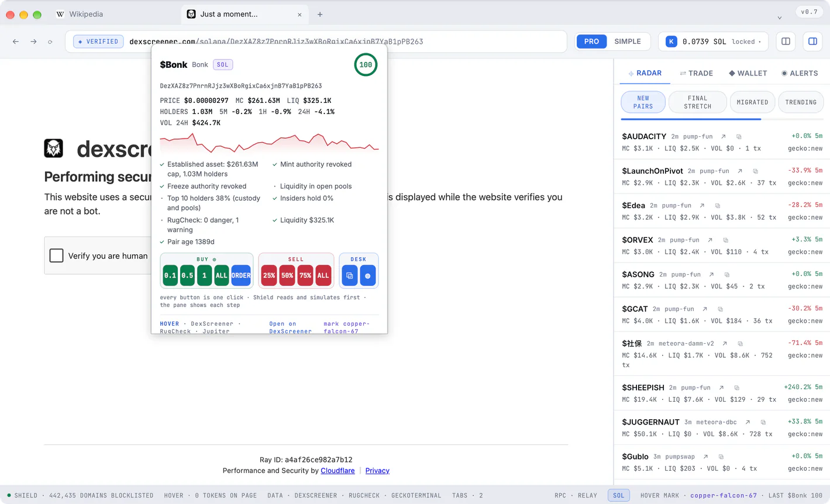Select the MIGRATED filter
830x504 pixels.
click(752, 102)
